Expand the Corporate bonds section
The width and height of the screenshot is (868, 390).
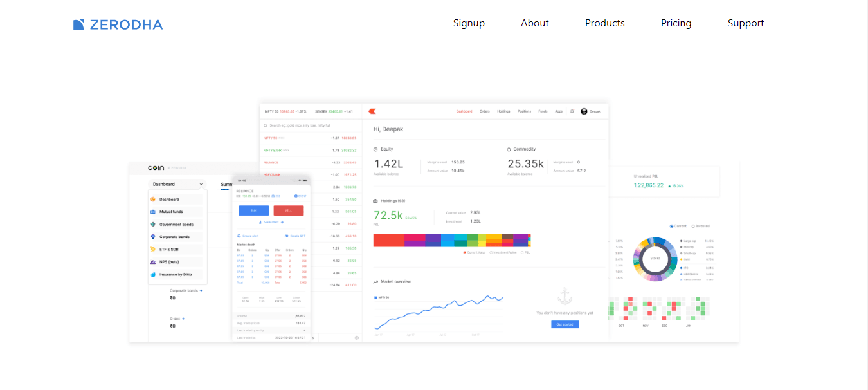185,290
